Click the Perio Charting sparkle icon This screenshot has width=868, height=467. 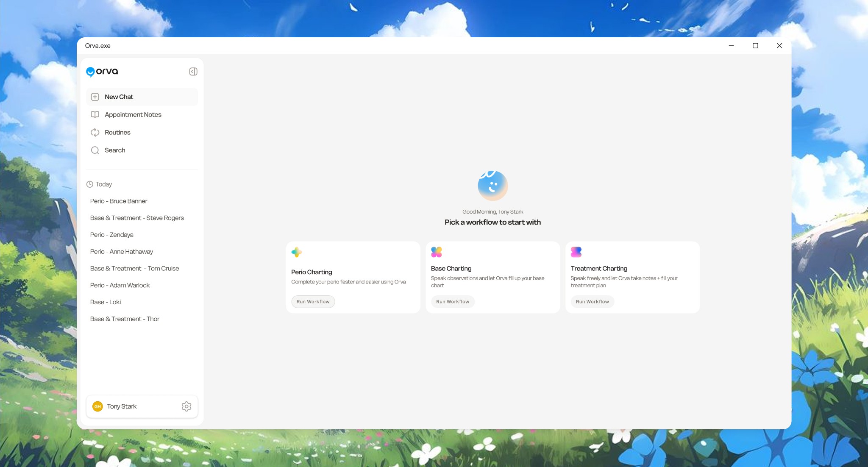click(x=297, y=252)
